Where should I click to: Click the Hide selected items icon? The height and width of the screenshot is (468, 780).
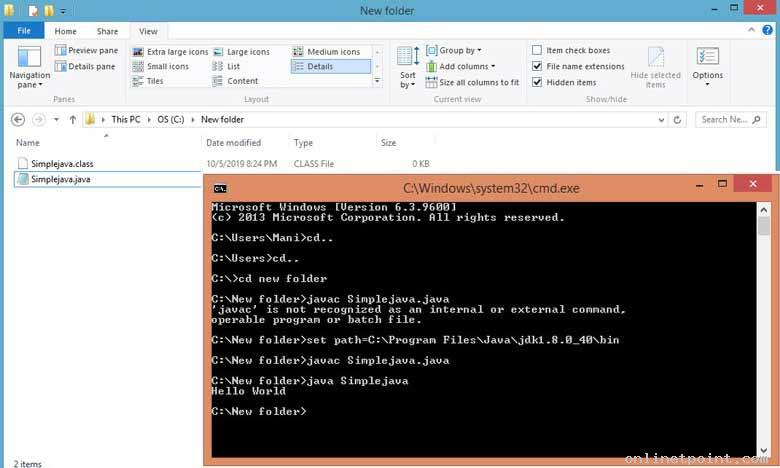click(655, 66)
